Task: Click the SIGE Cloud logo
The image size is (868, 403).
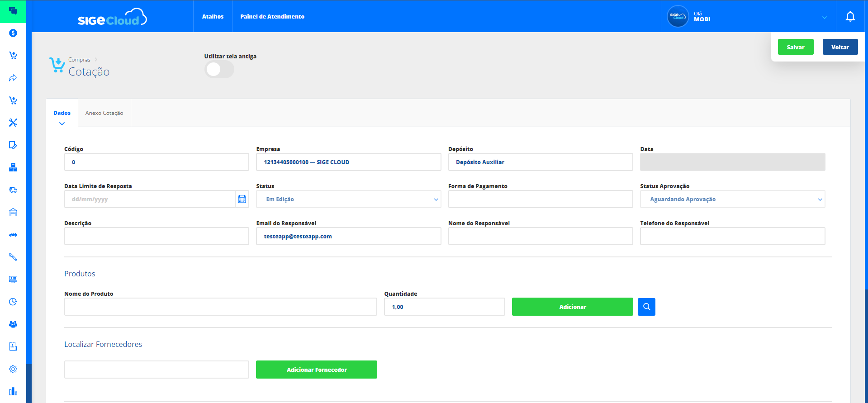Action: coord(112,17)
